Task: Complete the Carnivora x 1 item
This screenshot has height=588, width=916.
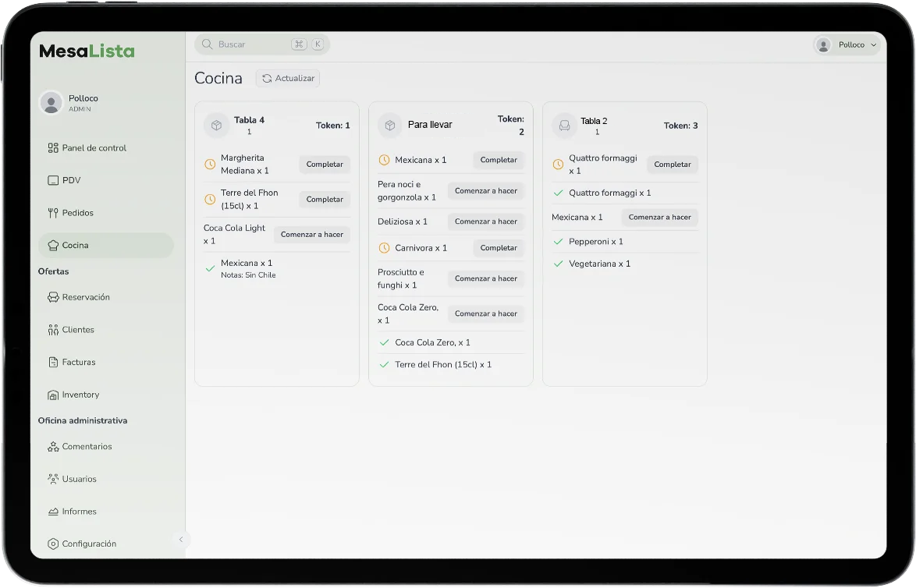Action: pos(499,248)
